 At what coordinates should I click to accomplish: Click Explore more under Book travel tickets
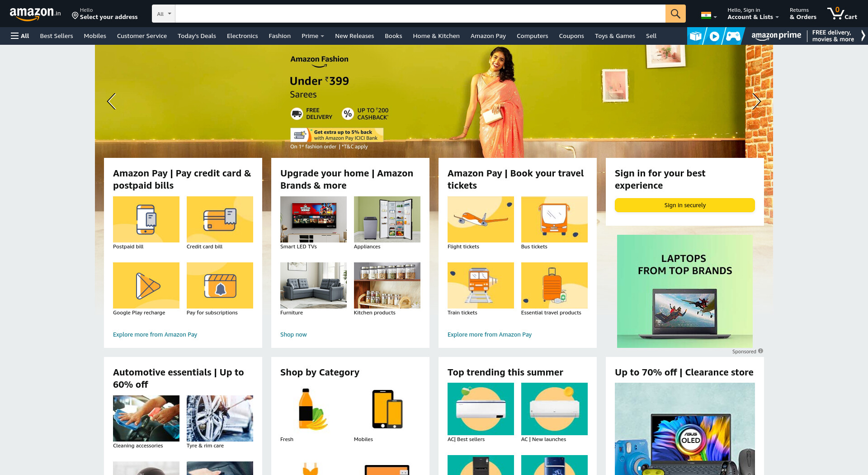(490, 334)
